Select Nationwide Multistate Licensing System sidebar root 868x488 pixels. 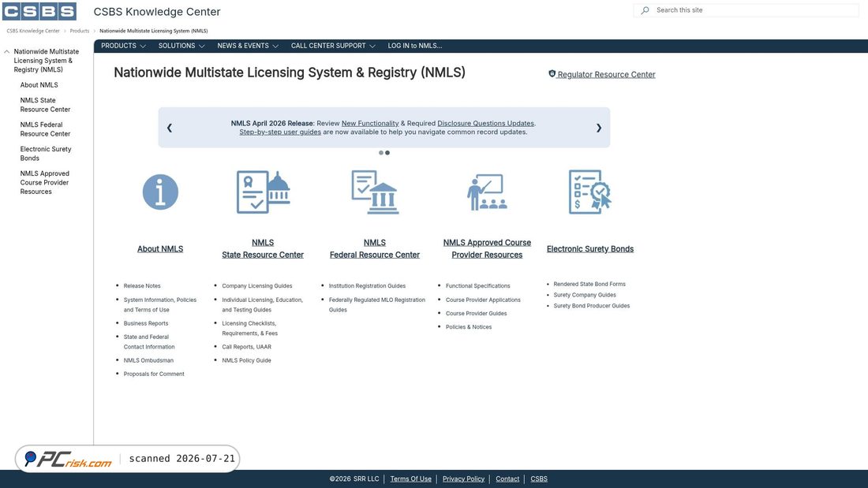46,61
